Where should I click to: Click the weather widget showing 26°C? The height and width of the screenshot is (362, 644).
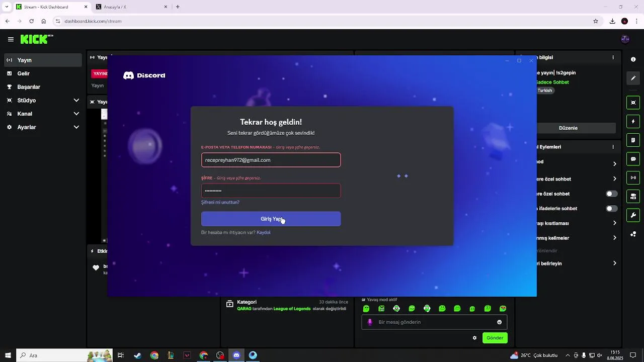click(x=534, y=355)
